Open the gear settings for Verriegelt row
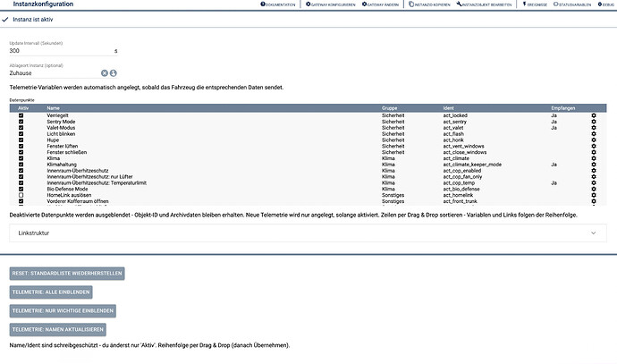617x364 pixels. point(594,115)
